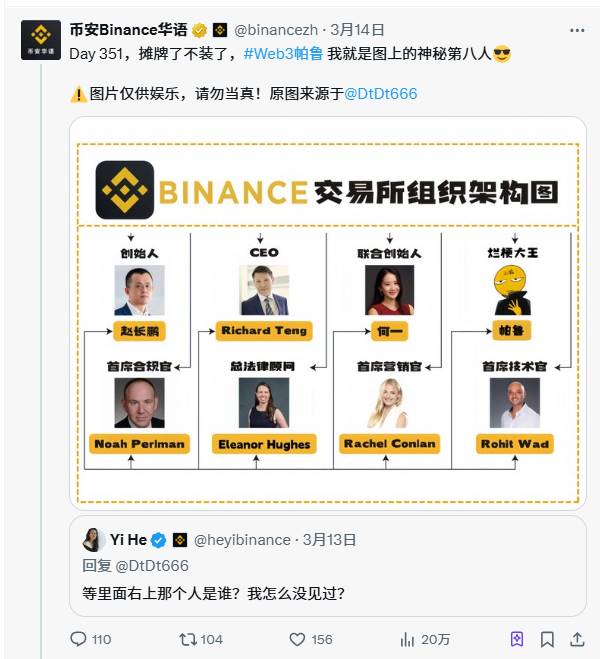Click the share upload icon
Viewport: 600px width, 659px height.
[x=577, y=639]
